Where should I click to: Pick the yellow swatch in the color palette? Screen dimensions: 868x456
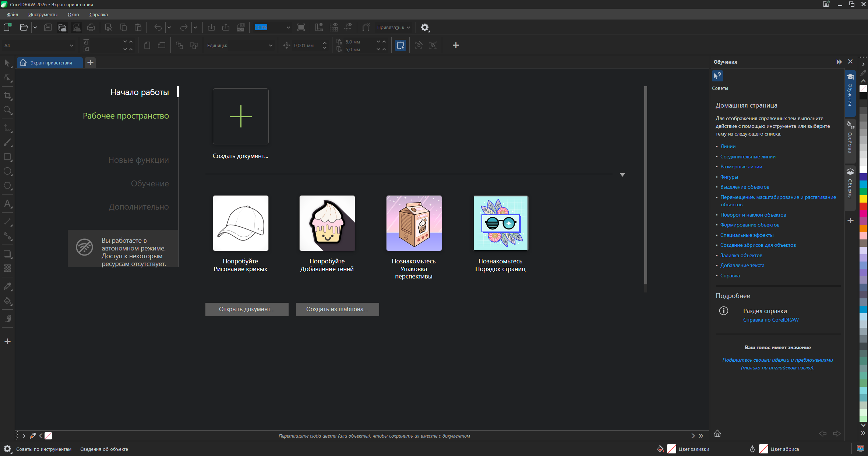pyautogui.click(x=863, y=199)
